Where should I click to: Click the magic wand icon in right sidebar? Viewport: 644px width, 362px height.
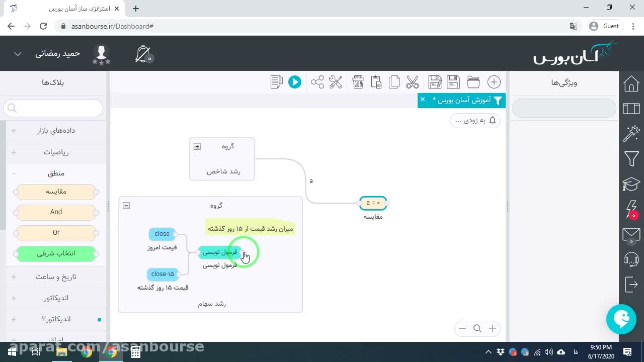pyautogui.click(x=631, y=134)
